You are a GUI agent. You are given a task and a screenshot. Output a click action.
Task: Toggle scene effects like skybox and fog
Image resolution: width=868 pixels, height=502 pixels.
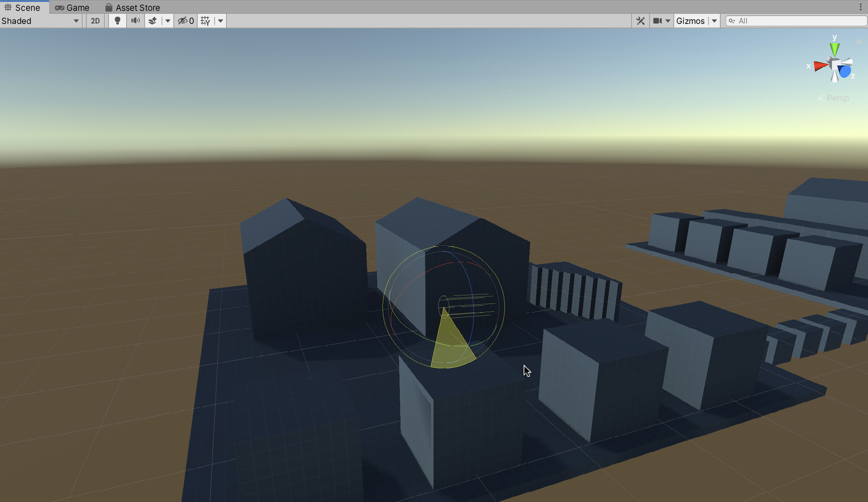(x=153, y=21)
